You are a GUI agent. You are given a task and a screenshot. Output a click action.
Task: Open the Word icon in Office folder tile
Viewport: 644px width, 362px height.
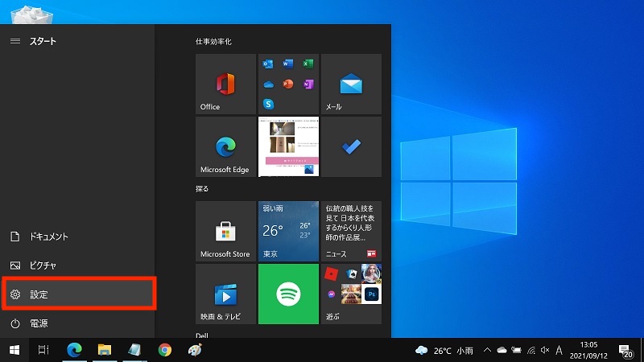(x=288, y=64)
